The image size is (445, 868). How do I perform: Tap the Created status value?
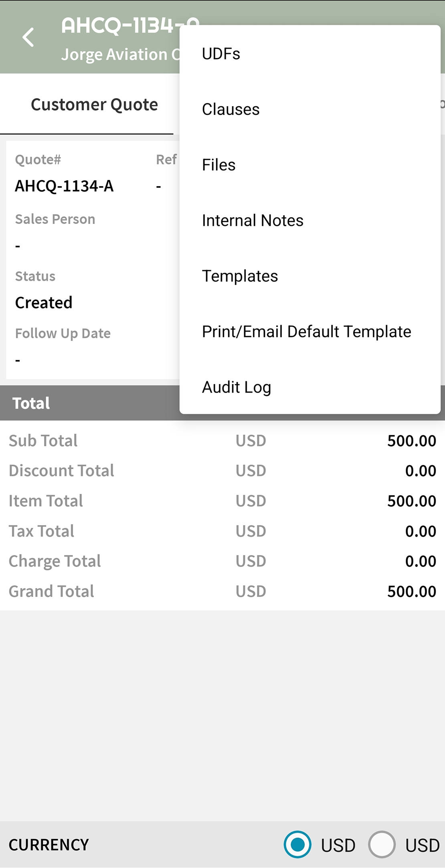coord(44,303)
